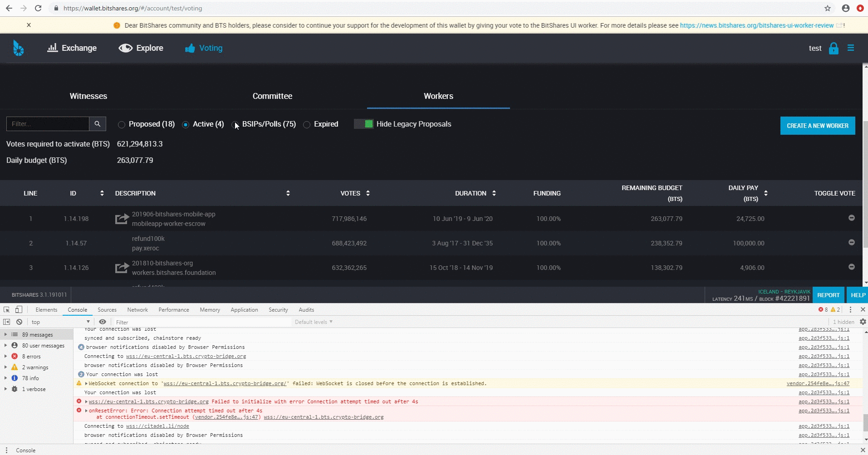The height and width of the screenshot is (455, 868).
Task: Open DevTools Elements tab
Action: tap(46, 309)
